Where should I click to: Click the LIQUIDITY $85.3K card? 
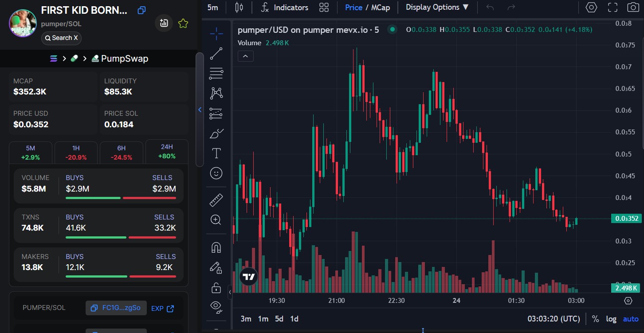(144, 86)
